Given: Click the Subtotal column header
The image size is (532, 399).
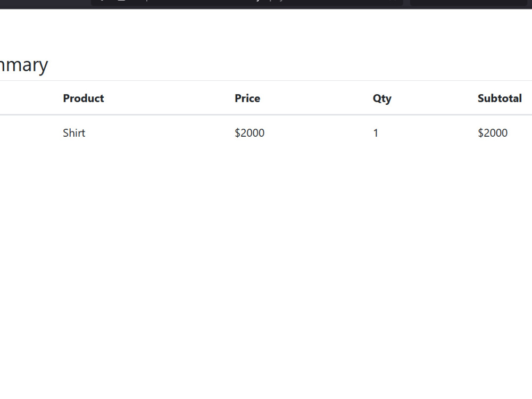Looking at the screenshot, I should coord(500,98).
